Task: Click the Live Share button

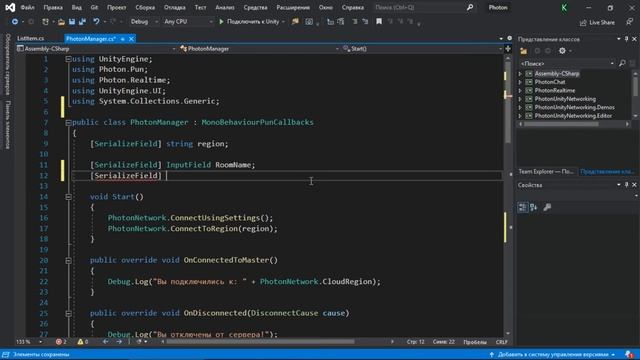Action: click(x=597, y=22)
